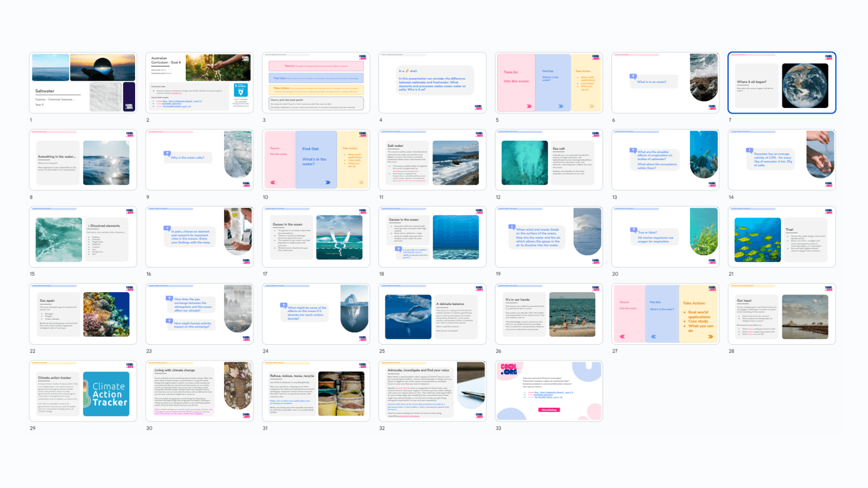Select the 'Our input' slide 28

[782, 314]
